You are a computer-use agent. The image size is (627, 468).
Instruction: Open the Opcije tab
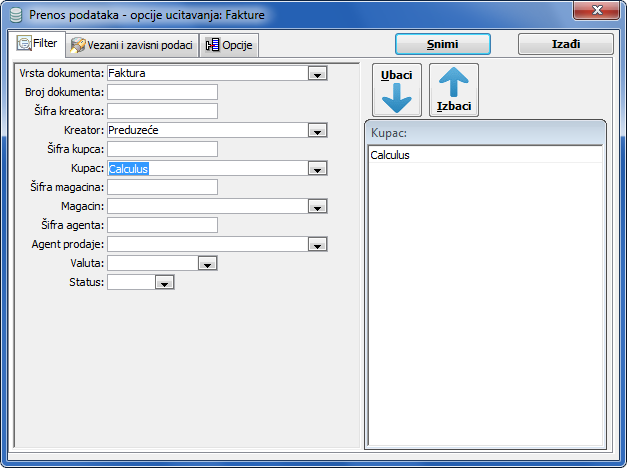[230, 45]
